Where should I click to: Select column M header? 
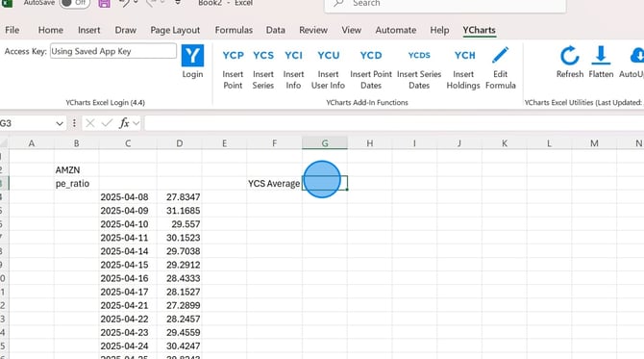[594, 143]
